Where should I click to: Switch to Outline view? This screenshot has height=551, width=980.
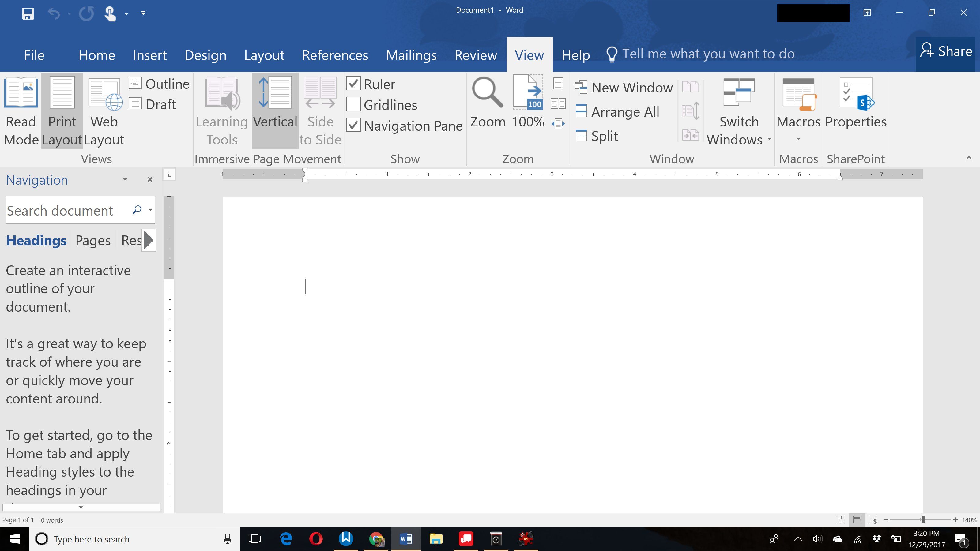(159, 84)
